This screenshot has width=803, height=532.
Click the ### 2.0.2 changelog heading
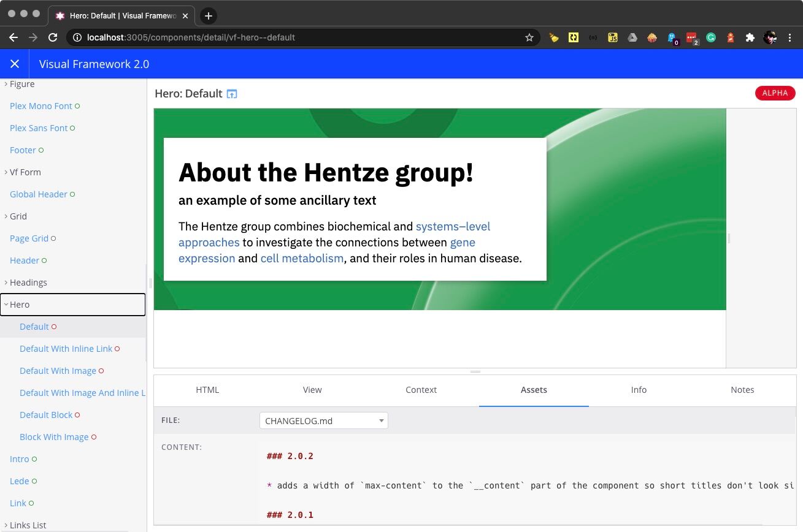[x=290, y=456]
